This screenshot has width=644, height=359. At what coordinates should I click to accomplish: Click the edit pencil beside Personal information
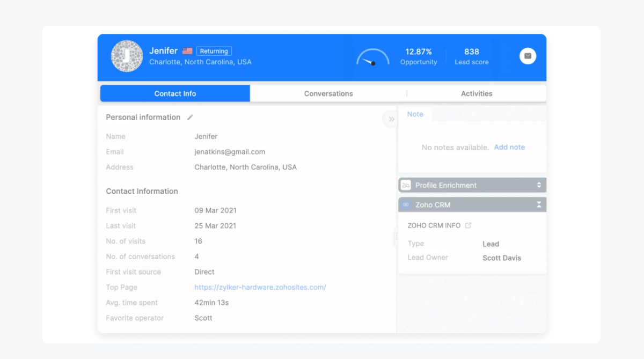pyautogui.click(x=189, y=117)
